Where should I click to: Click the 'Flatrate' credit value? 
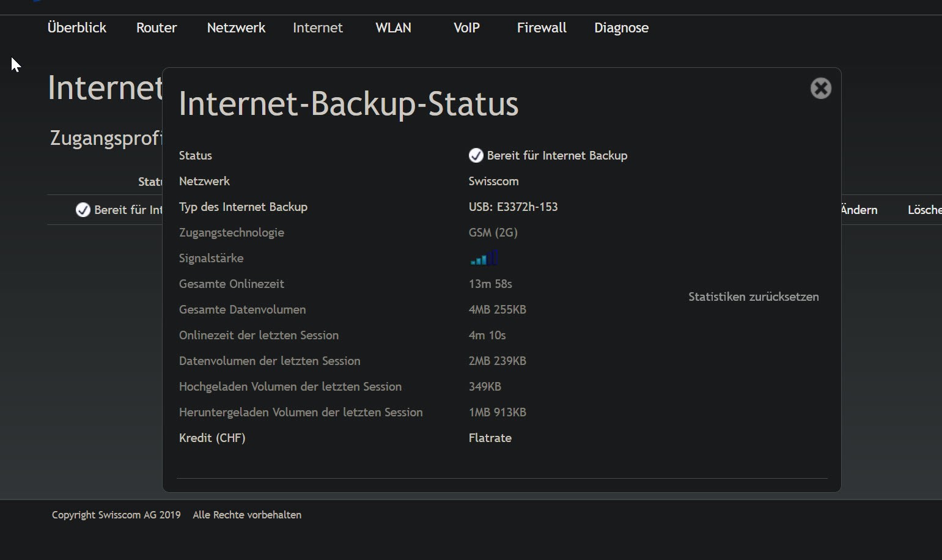click(490, 438)
